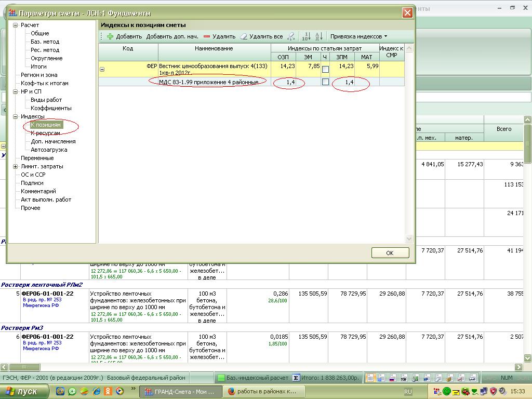Toggle the Ч checkbox in МДС 83-1.99 row
The width and height of the screenshot is (532, 399).
(325, 82)
